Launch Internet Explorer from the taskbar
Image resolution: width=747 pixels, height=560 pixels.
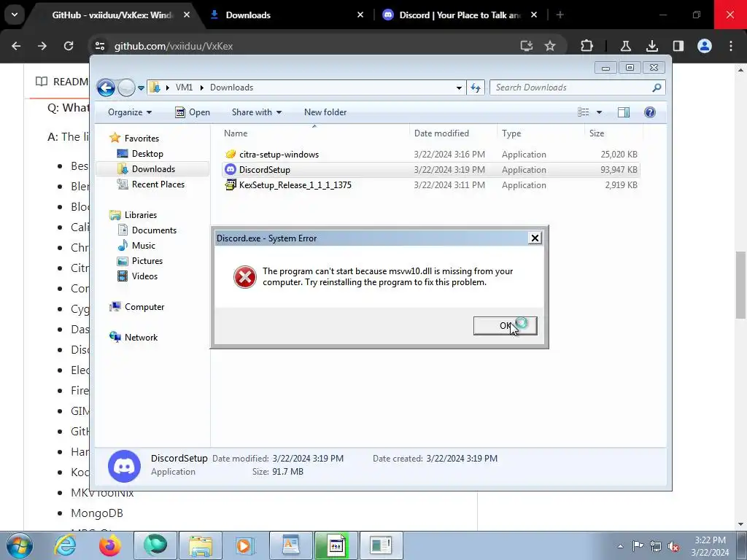65,545
